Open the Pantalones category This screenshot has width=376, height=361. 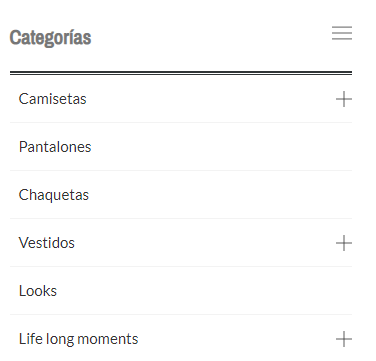[55, 147]
